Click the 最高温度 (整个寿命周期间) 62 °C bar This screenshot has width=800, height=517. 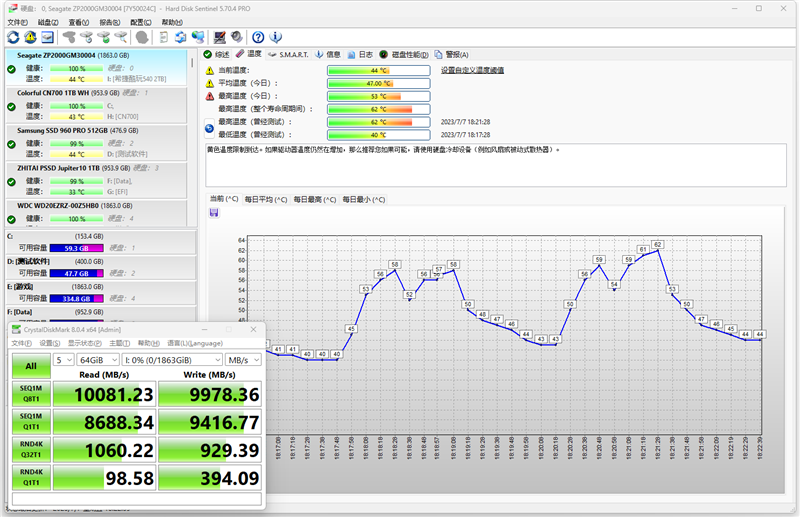(379, 109)
